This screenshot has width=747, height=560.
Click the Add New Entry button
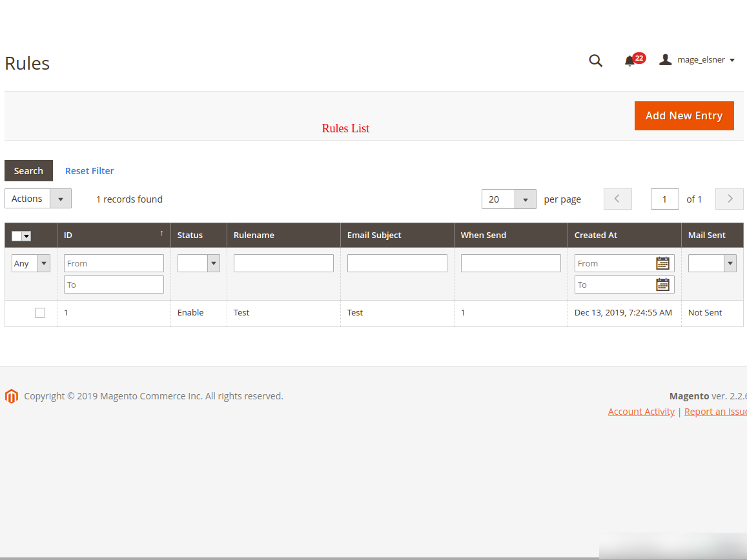(684, 115)
